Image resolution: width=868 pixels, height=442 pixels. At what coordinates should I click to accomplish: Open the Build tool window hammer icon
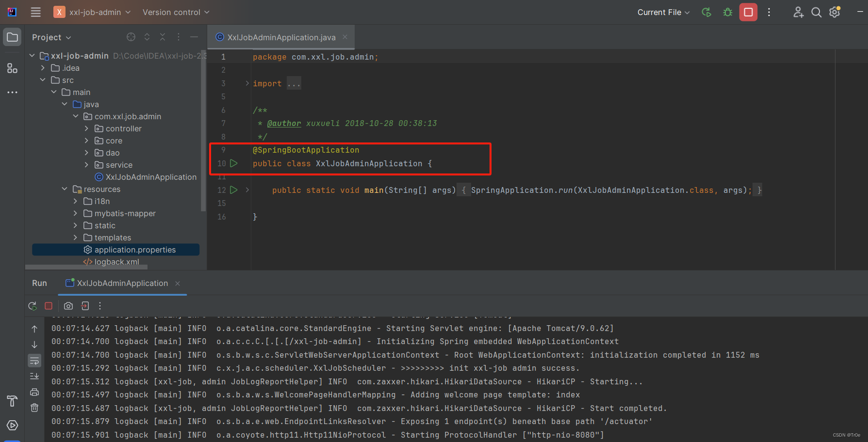12,401
